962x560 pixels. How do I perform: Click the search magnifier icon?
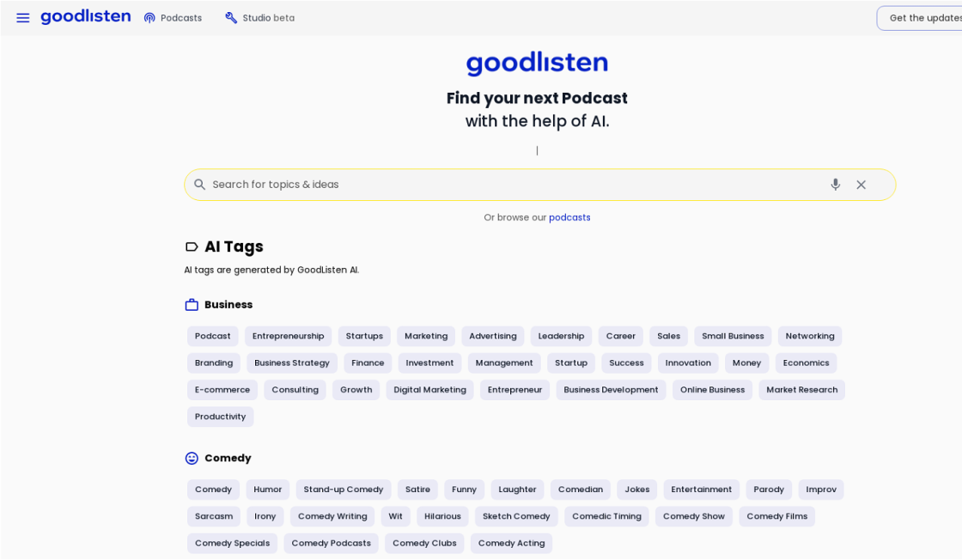200,185
